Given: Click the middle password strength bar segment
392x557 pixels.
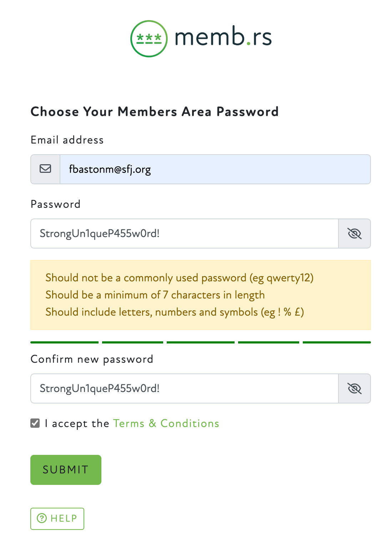Looking at the screenshot, I should [x=201, y=342].
